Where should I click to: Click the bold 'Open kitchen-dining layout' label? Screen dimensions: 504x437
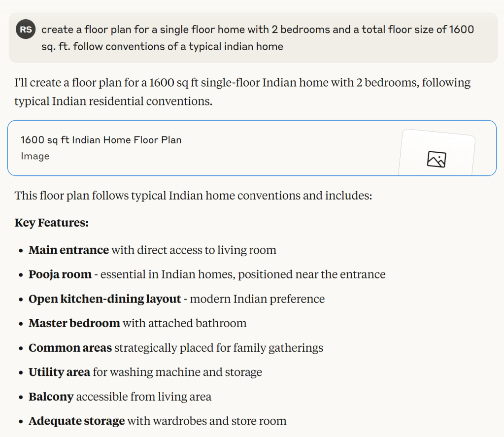(104, 299)
